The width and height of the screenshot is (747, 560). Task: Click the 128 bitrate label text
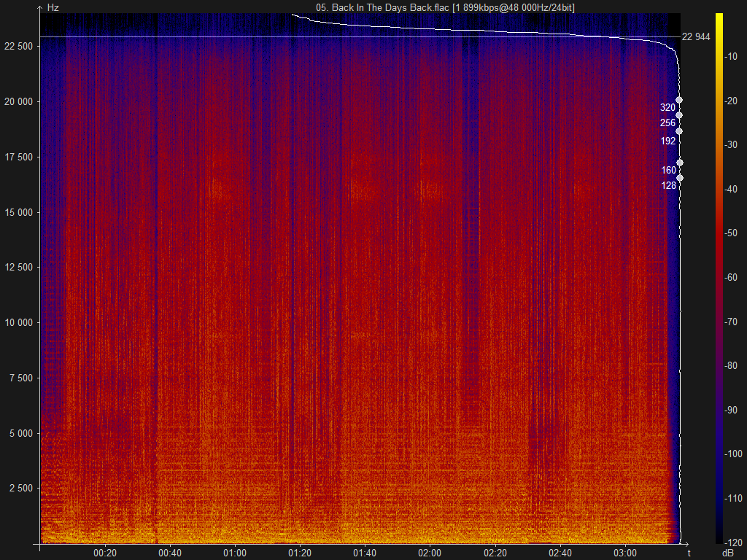click(668, 186)
